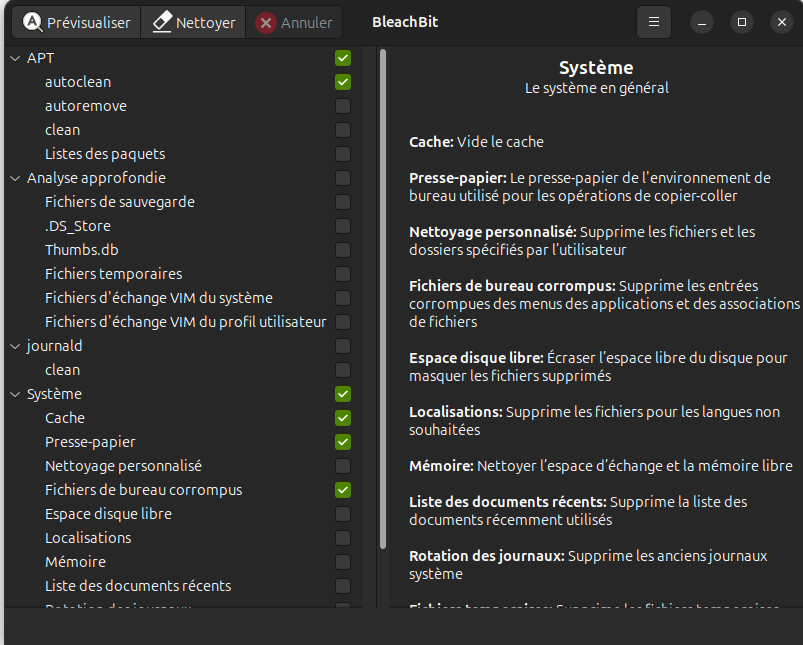The width and height of the screenshot is (803, 645).
Task: Select the Nettoyage personnalisé row label
Action: (x=123, y=466)
